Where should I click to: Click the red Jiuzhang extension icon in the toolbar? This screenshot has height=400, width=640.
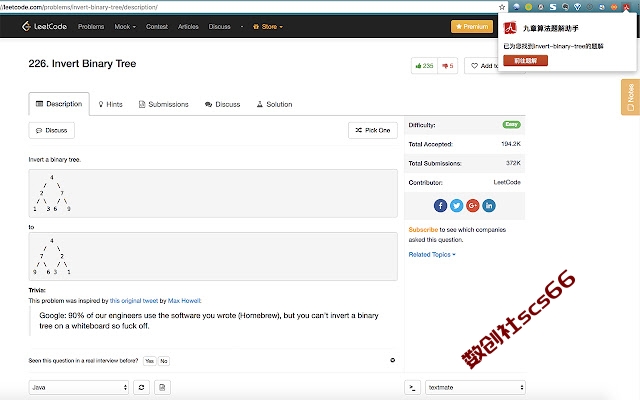coord(626,7)
